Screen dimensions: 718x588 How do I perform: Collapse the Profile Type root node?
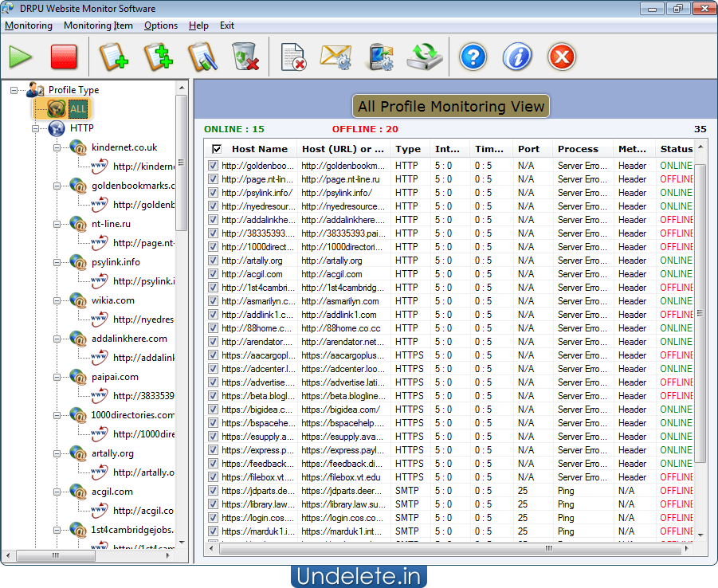point(14,90)
